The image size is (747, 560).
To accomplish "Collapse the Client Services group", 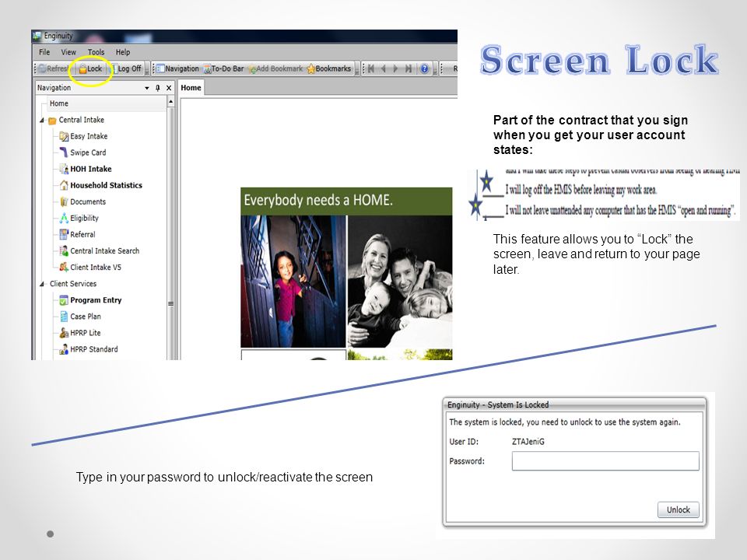I will click(x=42, y=284).
